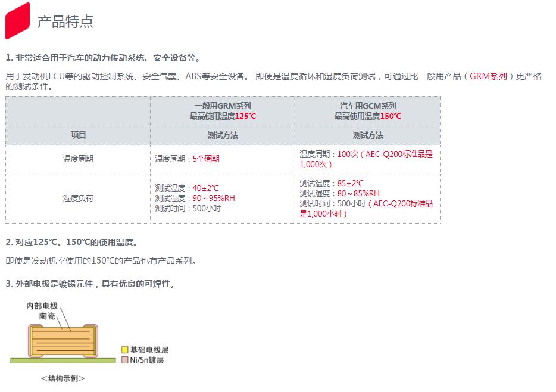Click the 测试时间：500小时 line in GRM column
This screenshot has width=556, height=392.
pos(188,208)
